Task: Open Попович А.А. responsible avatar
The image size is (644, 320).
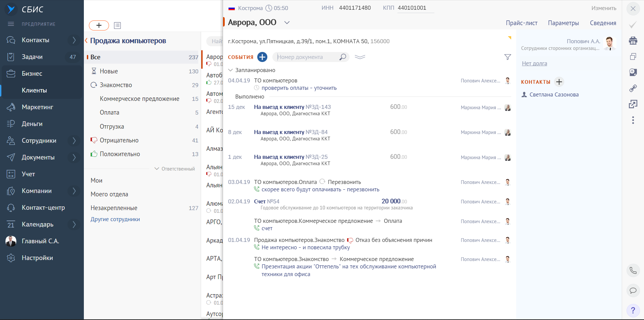Action: coord(610,44)
